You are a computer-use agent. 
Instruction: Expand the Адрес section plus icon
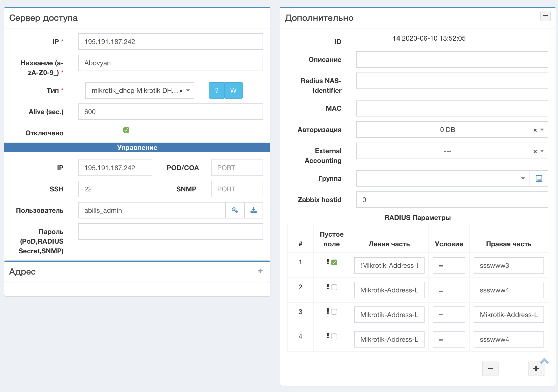tap(260, 271)
